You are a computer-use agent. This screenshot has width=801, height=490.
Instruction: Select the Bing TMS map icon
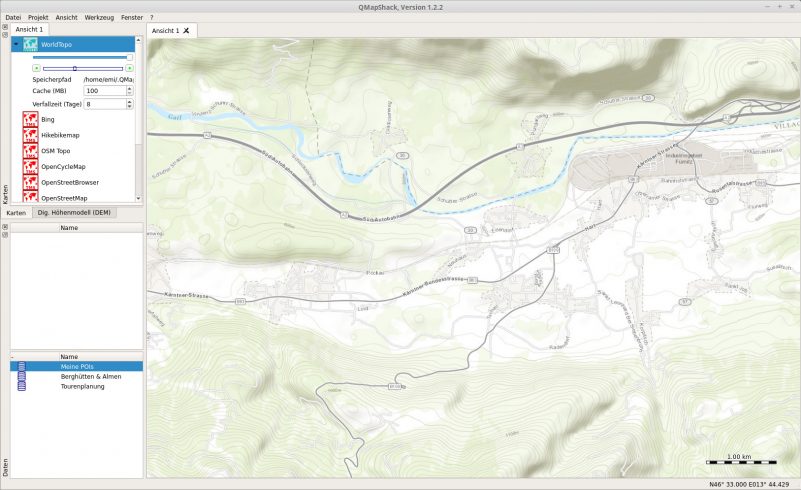click(30, 119)
